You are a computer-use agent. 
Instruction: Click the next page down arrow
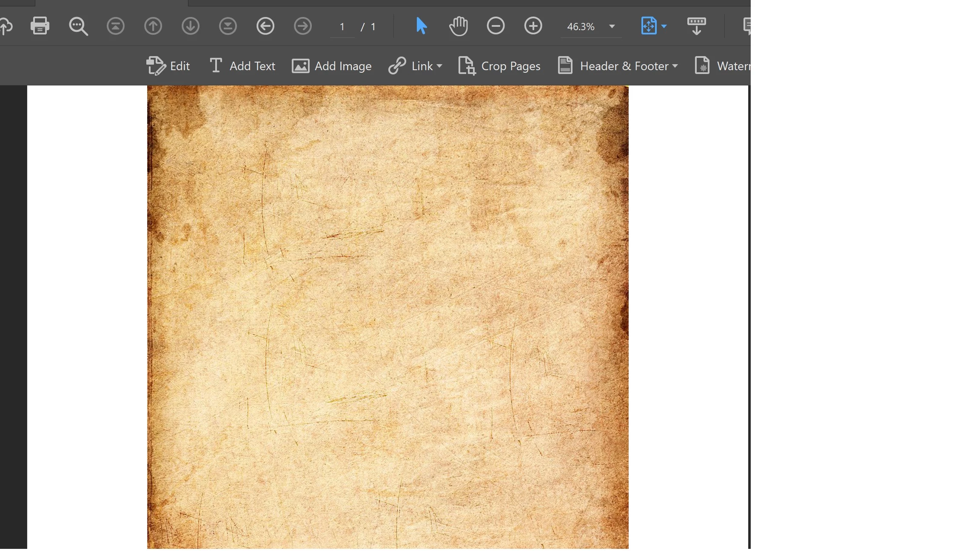pyautogui.click(x=191, y=26)
